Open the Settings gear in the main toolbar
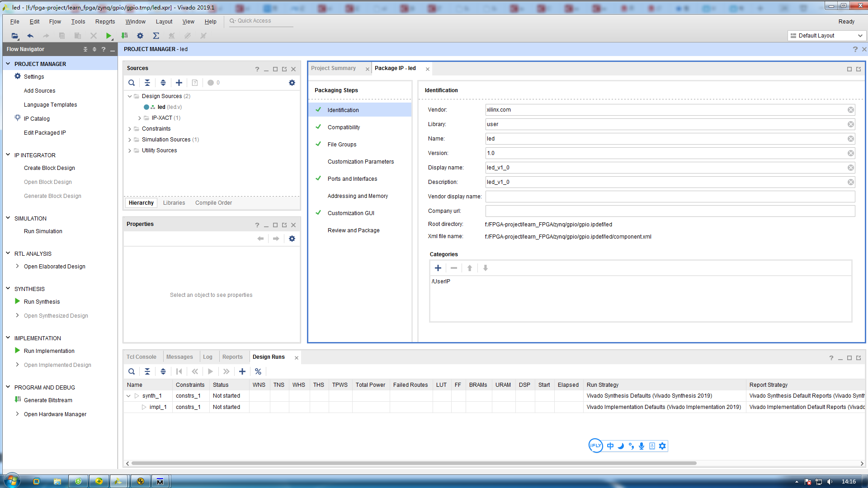Image resolution: width=868 pixels, height=488 pixels. click(x=140, y=36)
